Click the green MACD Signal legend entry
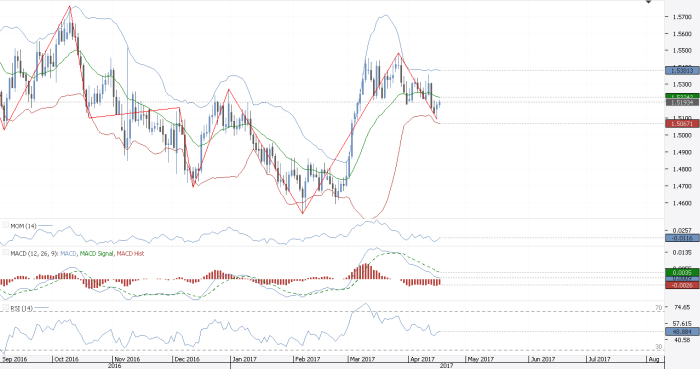The image size is (700, 369). pyautogui.click(x=96, y=253)
